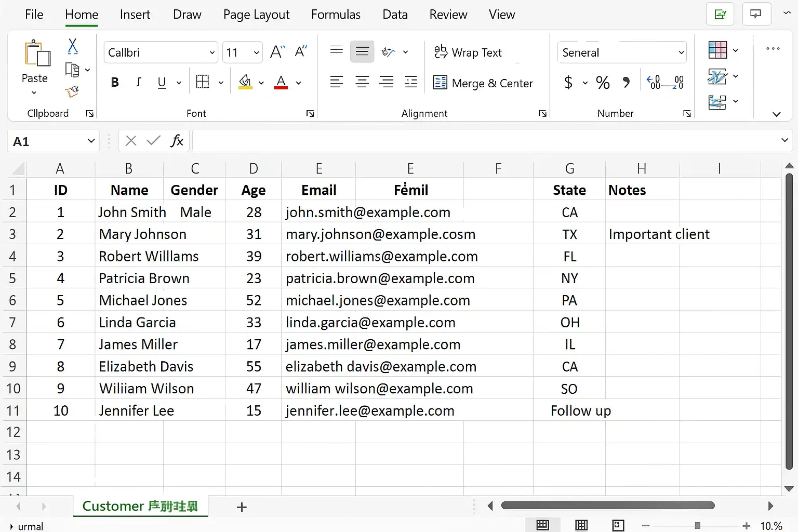Add a new sheet with plus icon
This screenshot has height=532, width=798.
[242, 507]
